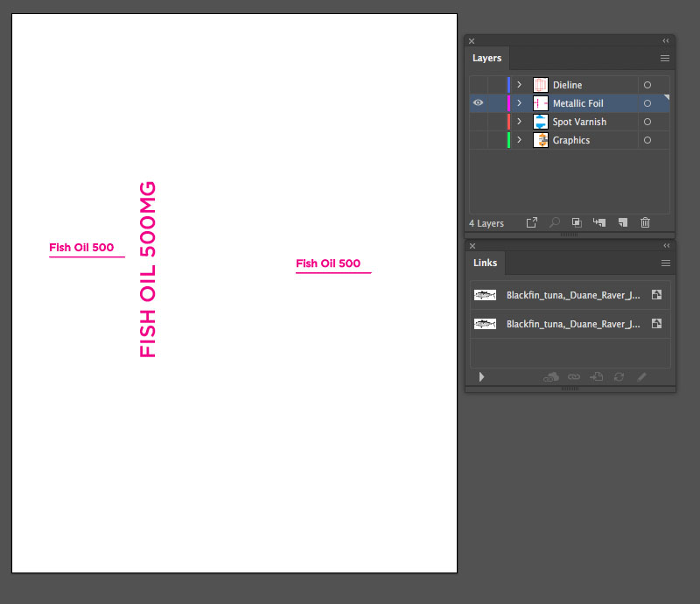Image resolution: width=700 pixels, height=604 pixels.
Task: Click the Locate Object magnifier icon
Action: pos(554,222)
